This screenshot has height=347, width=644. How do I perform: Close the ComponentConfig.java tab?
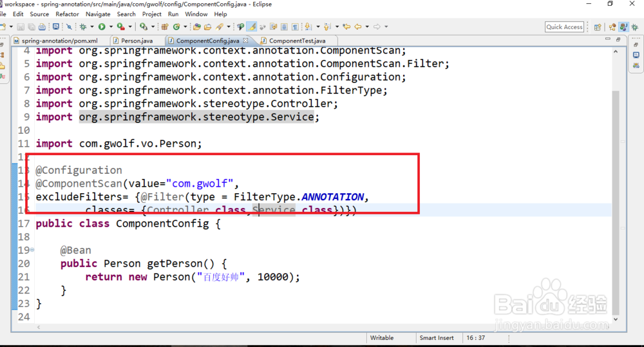pos(245,41)
